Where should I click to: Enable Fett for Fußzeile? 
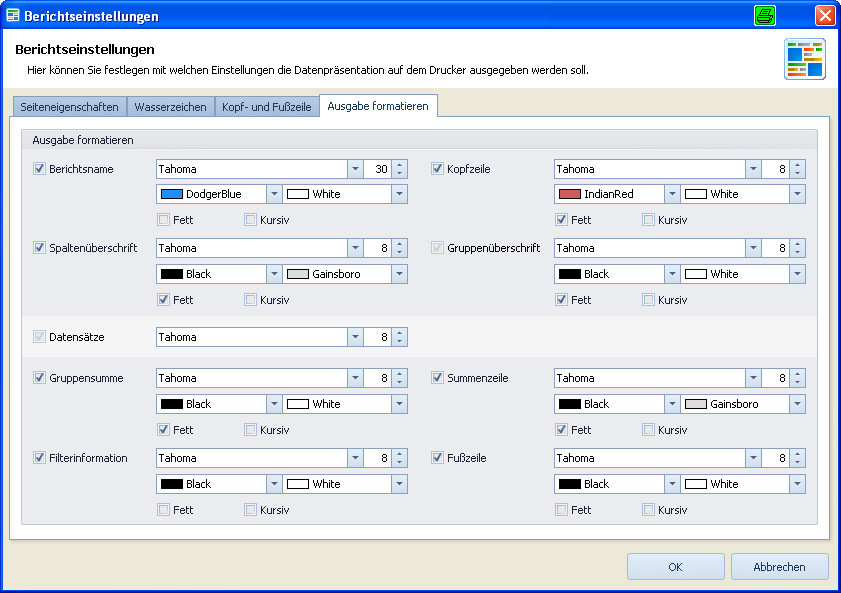pyautogui.click(x=562, y=510)
